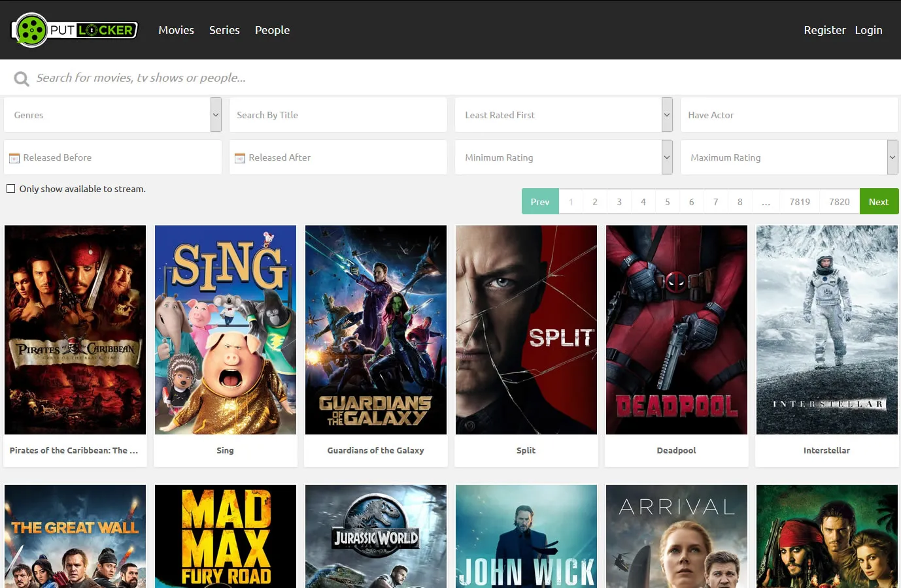This screenshot has width=901, height=588.
Task: Open The Great Wall poster
Action: [x=75, y=536]
